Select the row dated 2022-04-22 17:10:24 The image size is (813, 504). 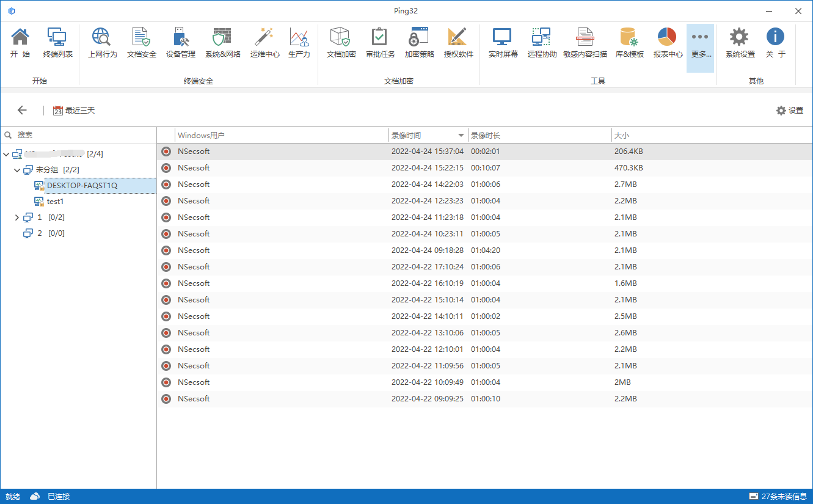[485, 267]
